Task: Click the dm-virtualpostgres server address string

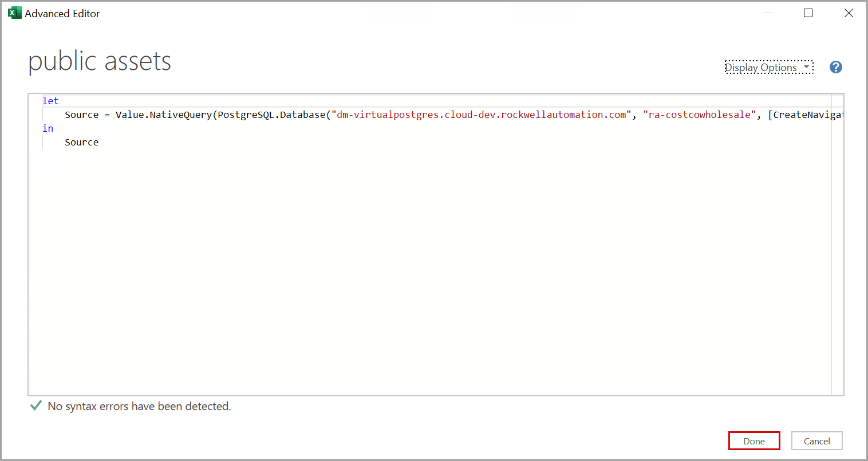Action: 481,115
